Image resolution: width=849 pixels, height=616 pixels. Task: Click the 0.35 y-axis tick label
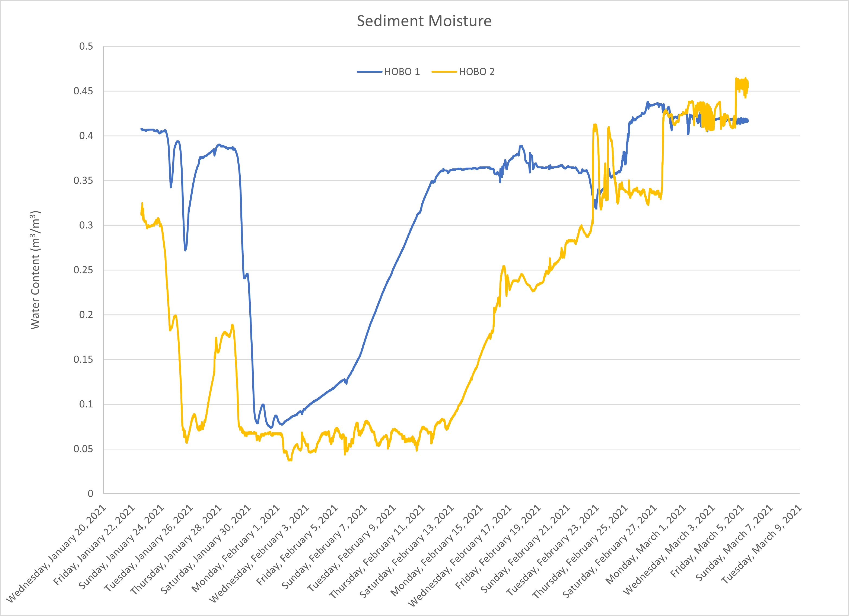pos(84,180)
